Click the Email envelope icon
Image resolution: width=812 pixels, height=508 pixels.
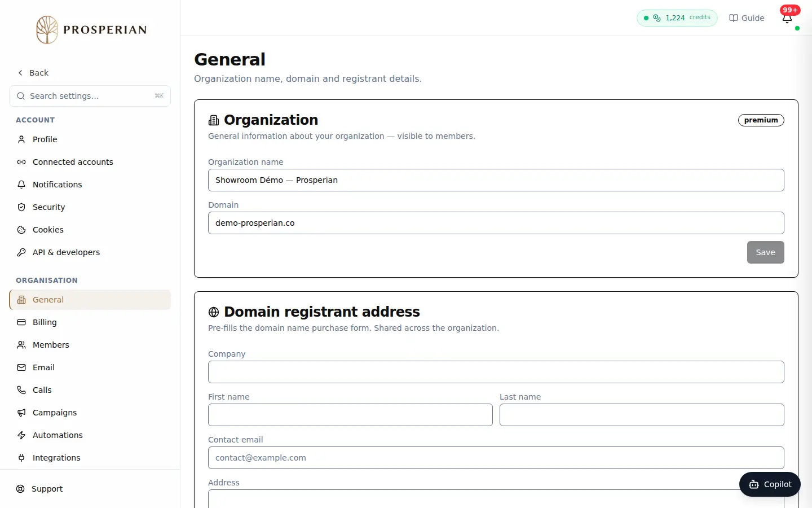point(21,367)
